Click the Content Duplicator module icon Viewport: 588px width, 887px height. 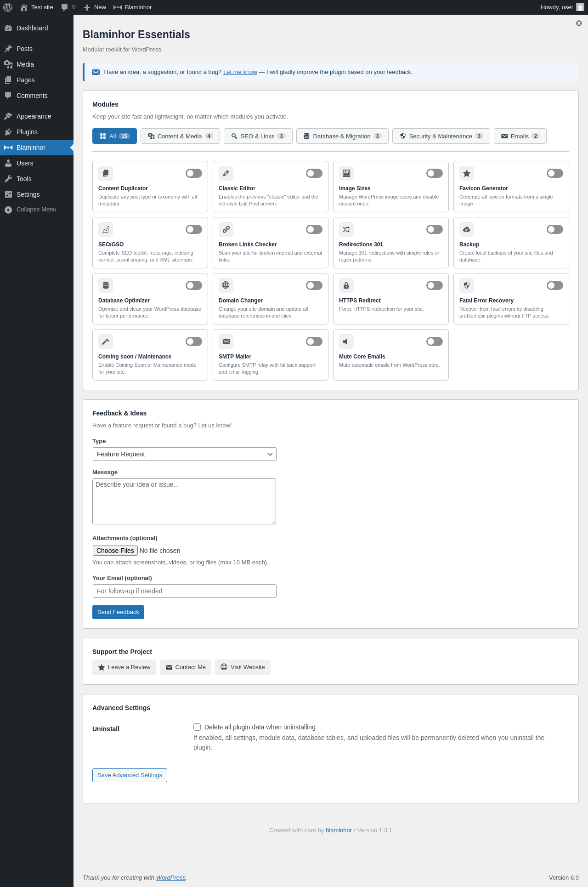pyautogui.click(x=106, y=173)
